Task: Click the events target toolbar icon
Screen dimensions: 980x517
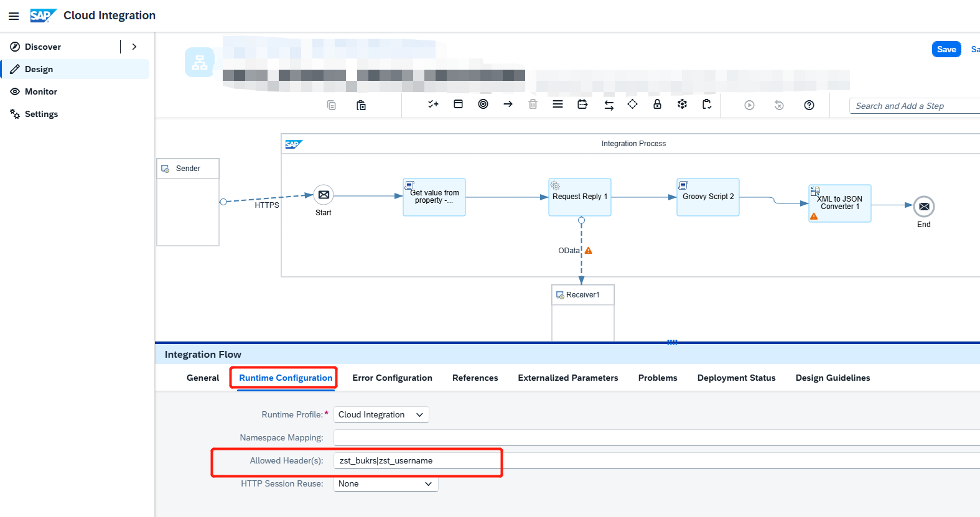Action: click(483, 104)
